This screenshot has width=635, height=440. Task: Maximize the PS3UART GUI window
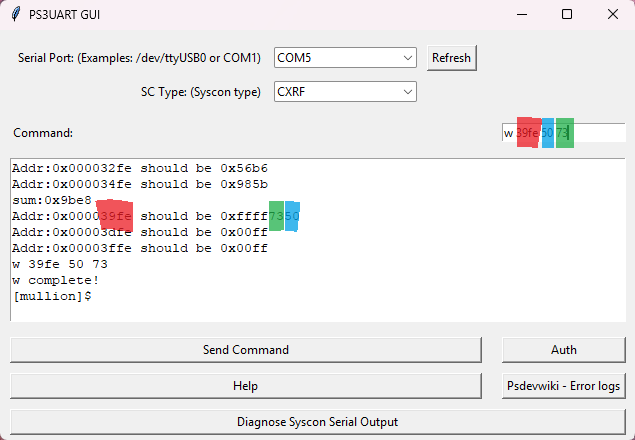click(567, 15)
